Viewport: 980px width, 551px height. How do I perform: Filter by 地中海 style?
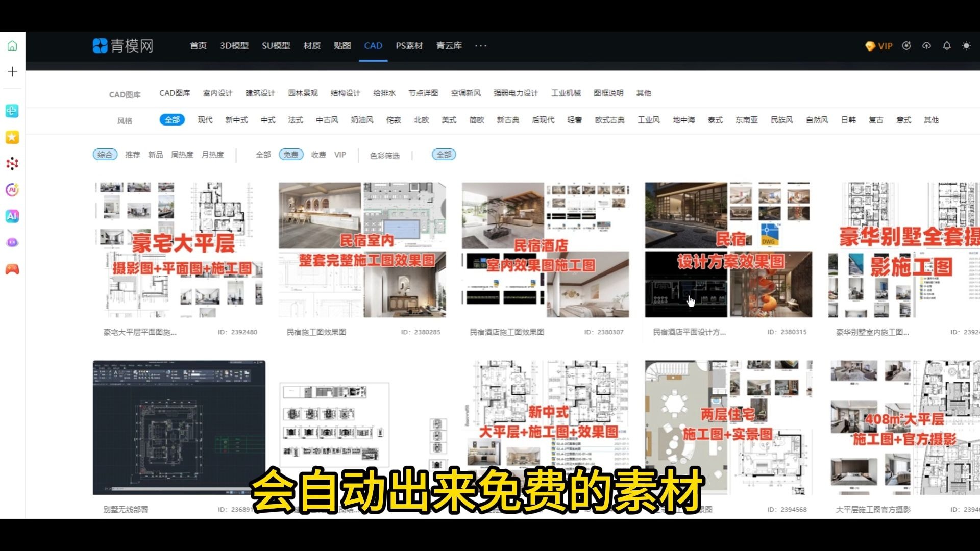(684, 120)
